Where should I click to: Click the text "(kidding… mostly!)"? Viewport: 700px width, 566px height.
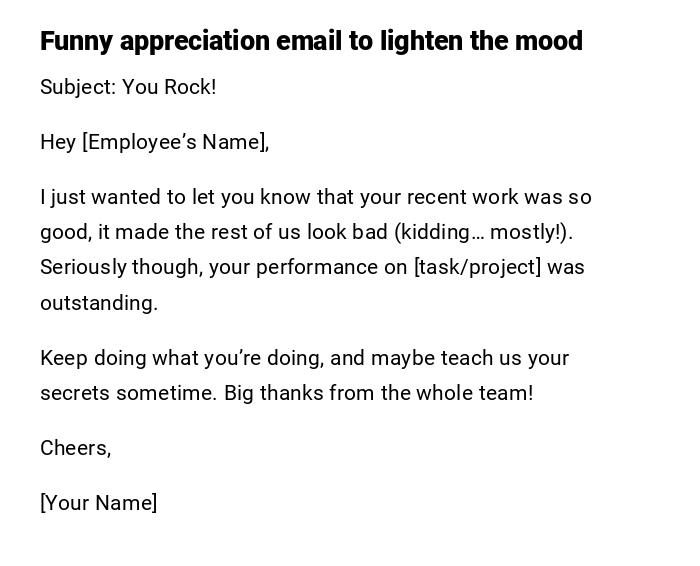coord(483,232)
